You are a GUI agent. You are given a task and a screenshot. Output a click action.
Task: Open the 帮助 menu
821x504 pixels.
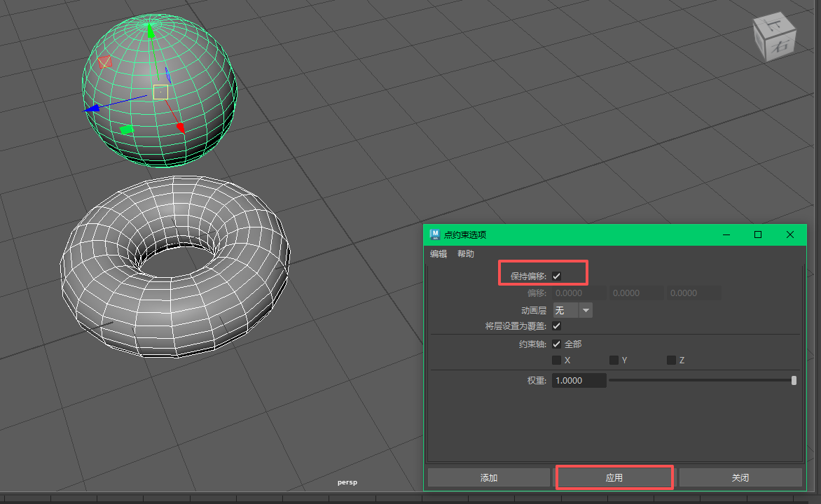pos(465,254)
